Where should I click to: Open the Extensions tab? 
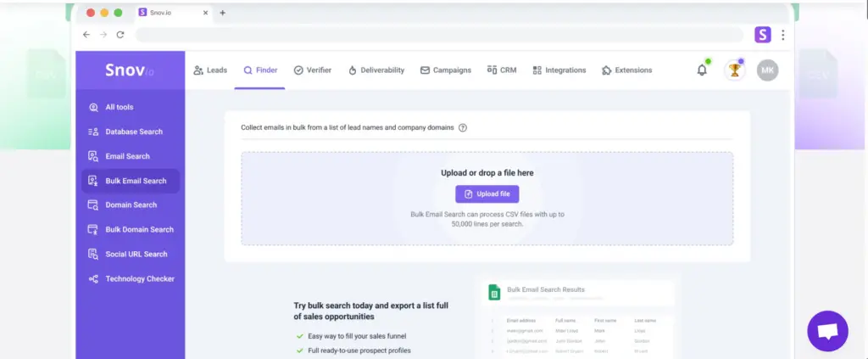tap(626, 70)
